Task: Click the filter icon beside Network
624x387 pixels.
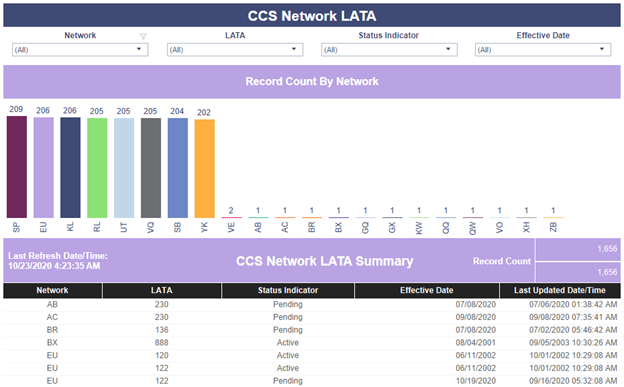Action: pos(143,36)
